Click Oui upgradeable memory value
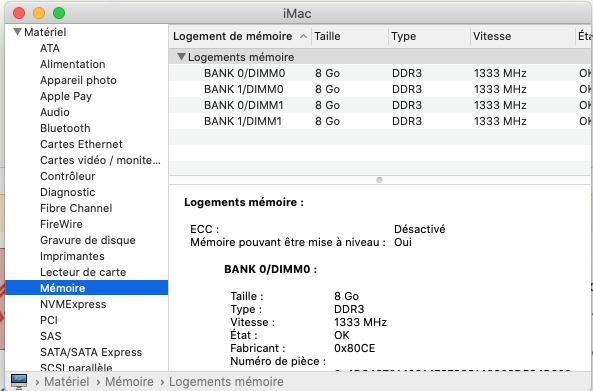Viewport: 593px width, 391px height. 403,242
